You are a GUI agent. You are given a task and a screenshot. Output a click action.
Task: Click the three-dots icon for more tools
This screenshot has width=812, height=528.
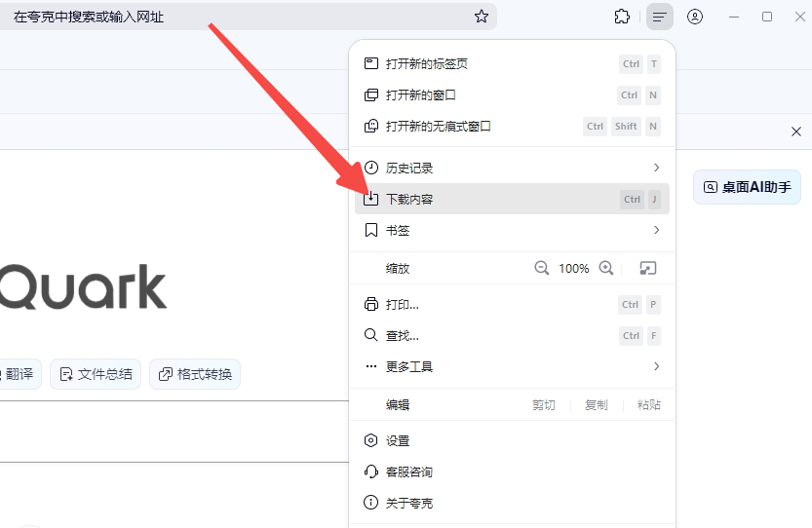(x=371, y=366)
